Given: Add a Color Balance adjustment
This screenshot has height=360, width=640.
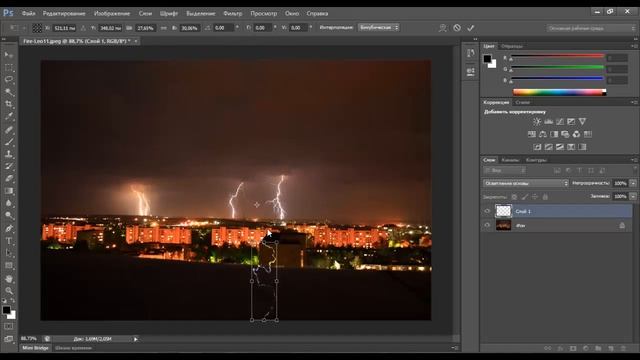Looking at the screenshot, I should tap(543, 134).
